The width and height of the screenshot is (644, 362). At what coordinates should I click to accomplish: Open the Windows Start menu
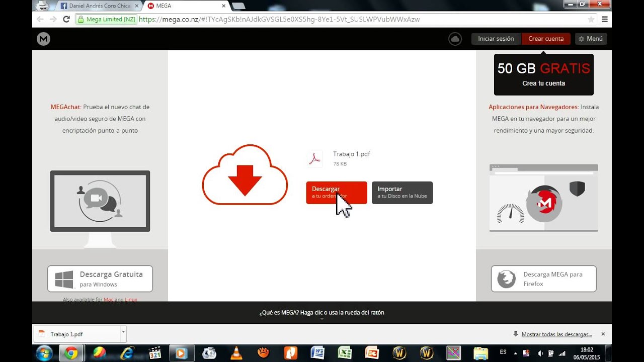click(x=45, y=353)
